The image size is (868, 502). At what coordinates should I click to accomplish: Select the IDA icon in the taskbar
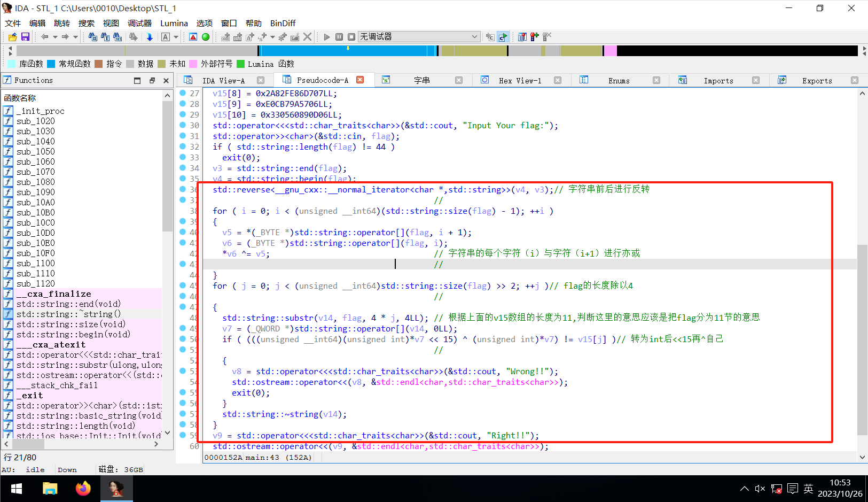(x=116, y=489)
